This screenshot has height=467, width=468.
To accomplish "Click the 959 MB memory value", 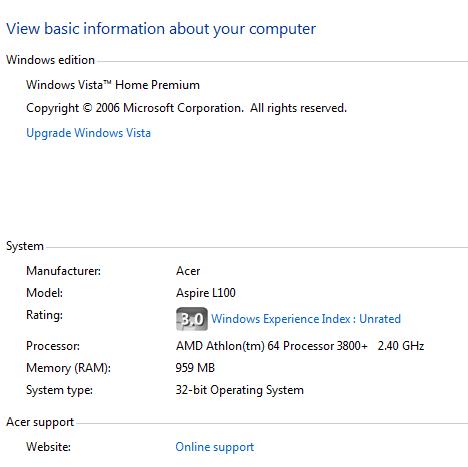I will pos(195,368).
